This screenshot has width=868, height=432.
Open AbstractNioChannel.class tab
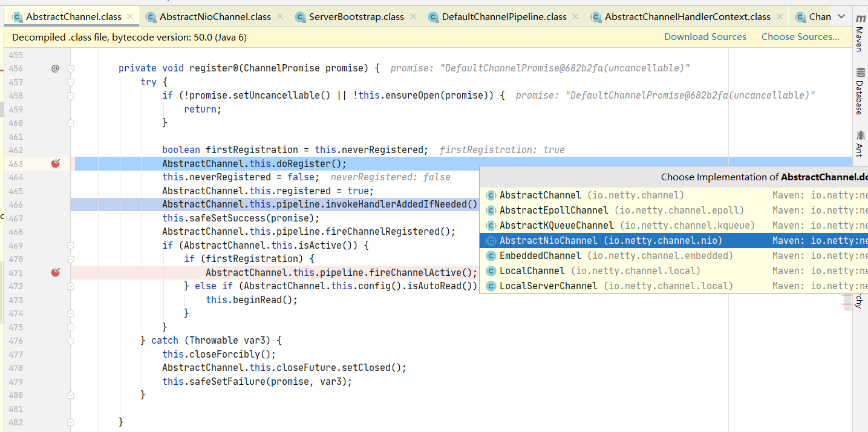tap(215, 16)
